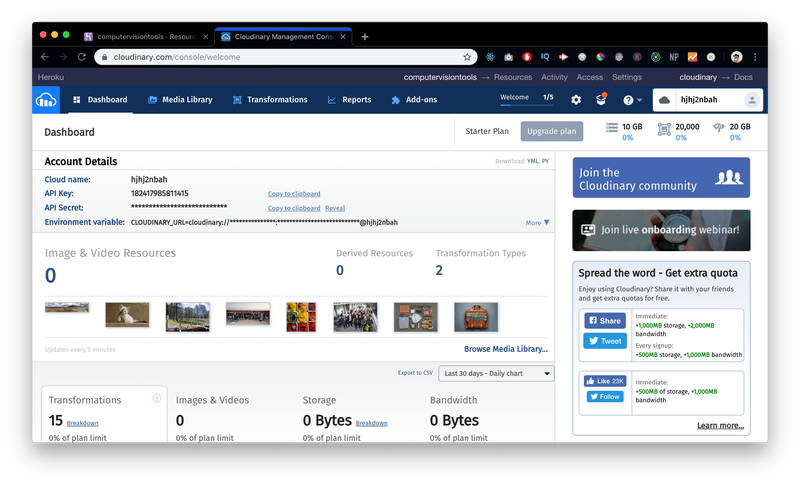Screen dimensions: 800x485
Task: Click the storage 10 GB usage icon
Action: coord(611,127)
